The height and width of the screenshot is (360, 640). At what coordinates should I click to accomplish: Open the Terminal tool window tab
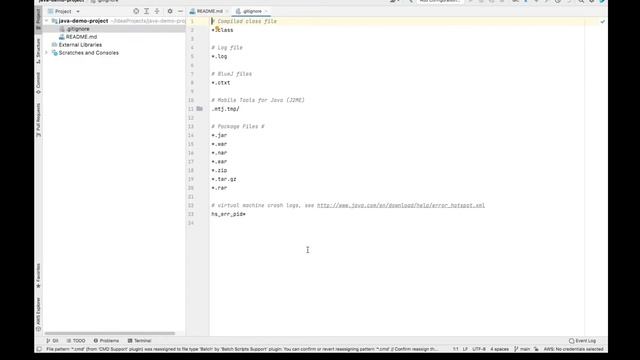tap(140, 340)
